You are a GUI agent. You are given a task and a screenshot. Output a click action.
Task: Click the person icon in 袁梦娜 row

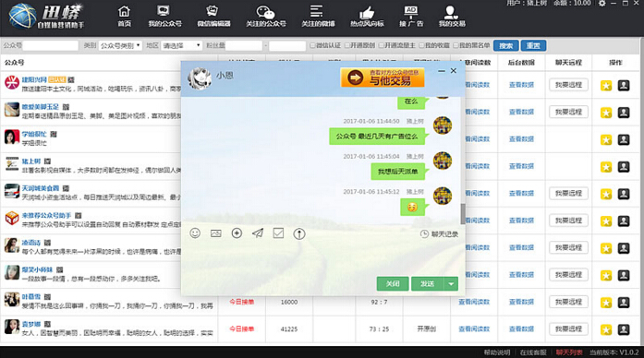click(624, 328)
